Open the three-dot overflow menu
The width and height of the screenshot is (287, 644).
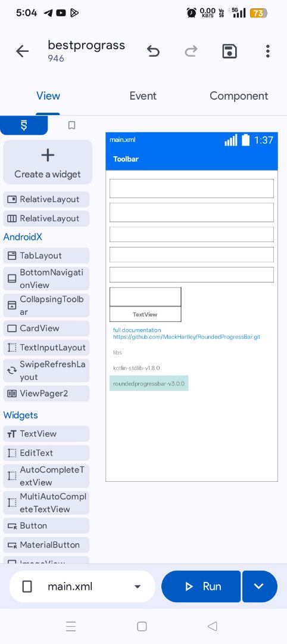pos(267,51)
